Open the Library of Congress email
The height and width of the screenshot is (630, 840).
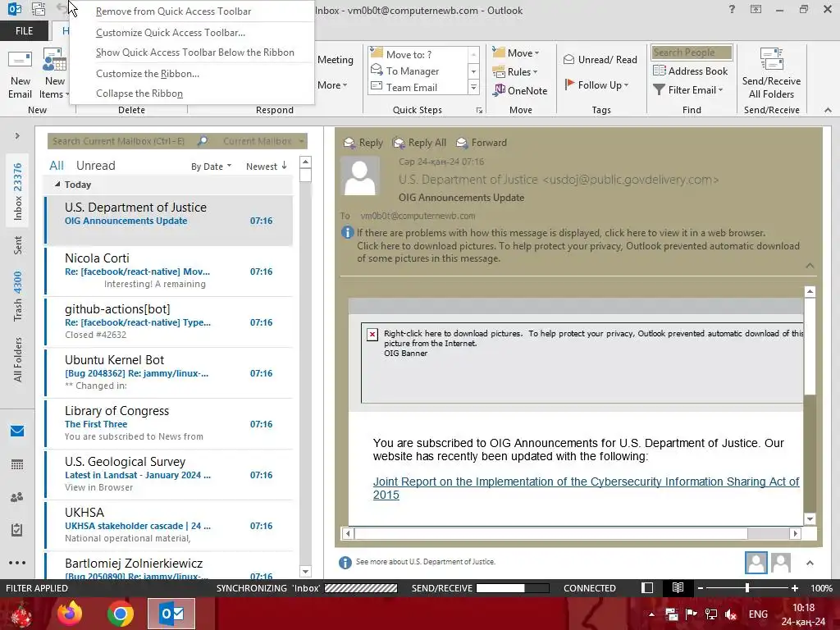169,423
